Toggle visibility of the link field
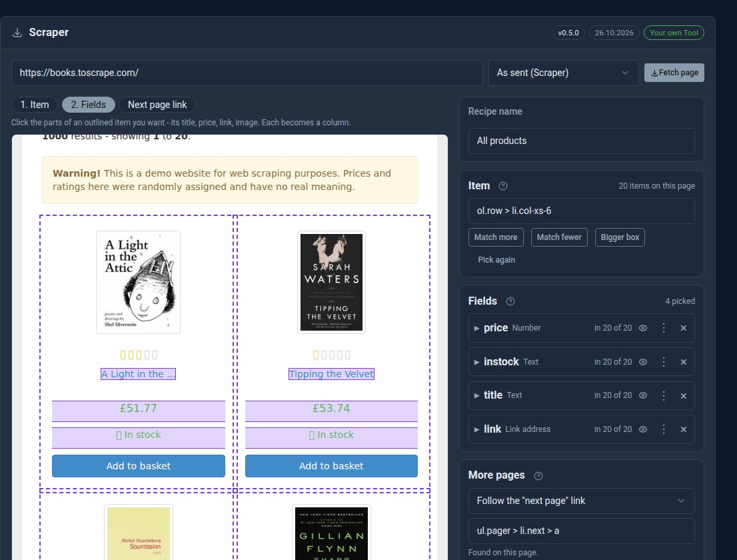 643,429
